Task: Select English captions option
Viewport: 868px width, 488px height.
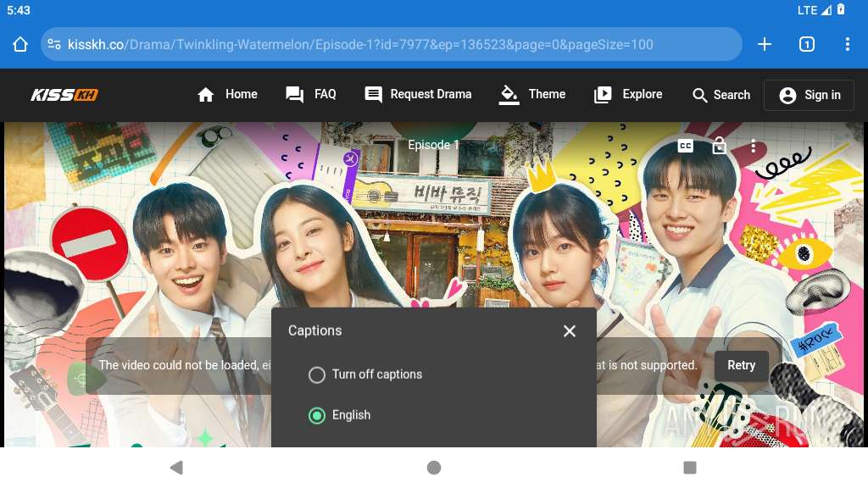Action: click(339, 415)
